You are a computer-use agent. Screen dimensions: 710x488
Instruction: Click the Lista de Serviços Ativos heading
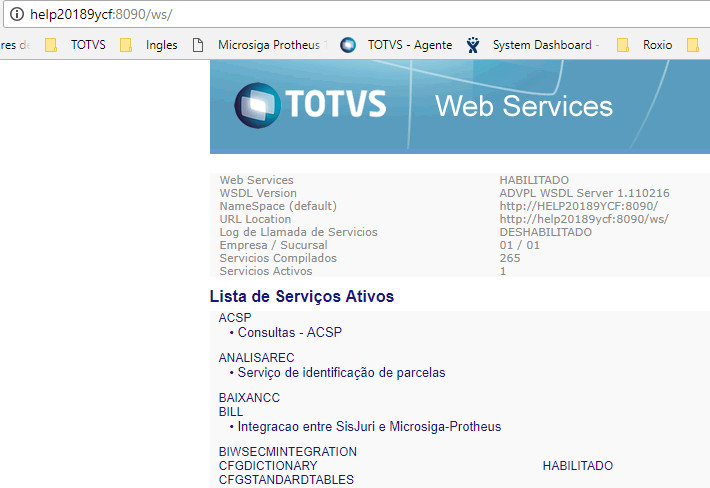tap(302, 296)
